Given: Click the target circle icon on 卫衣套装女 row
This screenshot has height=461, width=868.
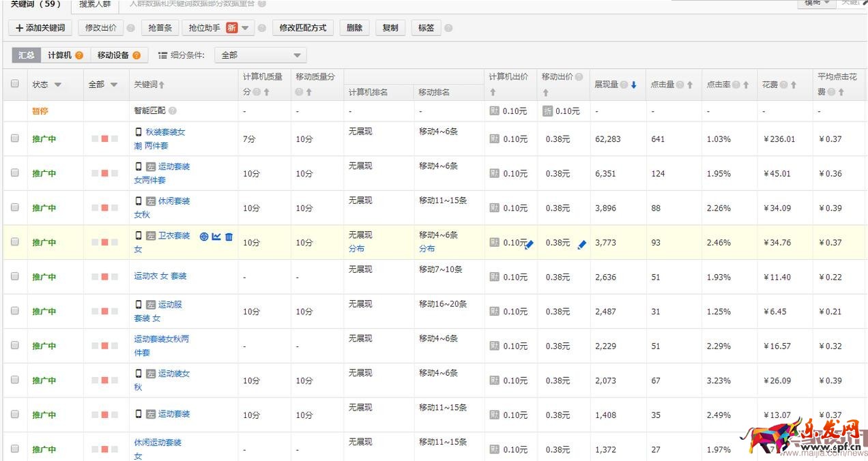Looking at the screenshot, I should (x=203, y=237).
